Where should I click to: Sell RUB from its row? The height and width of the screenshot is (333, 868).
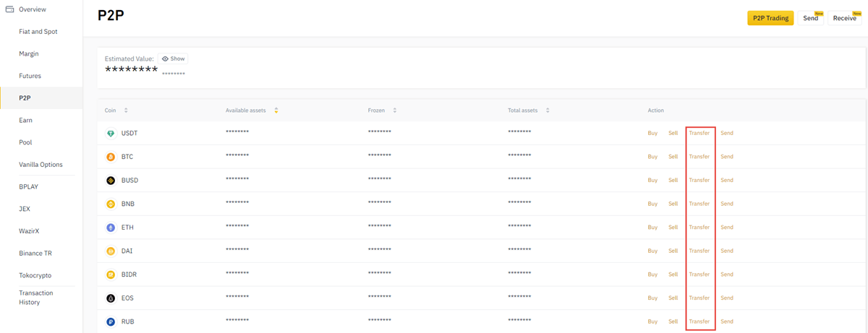click(x=673, y=322)
